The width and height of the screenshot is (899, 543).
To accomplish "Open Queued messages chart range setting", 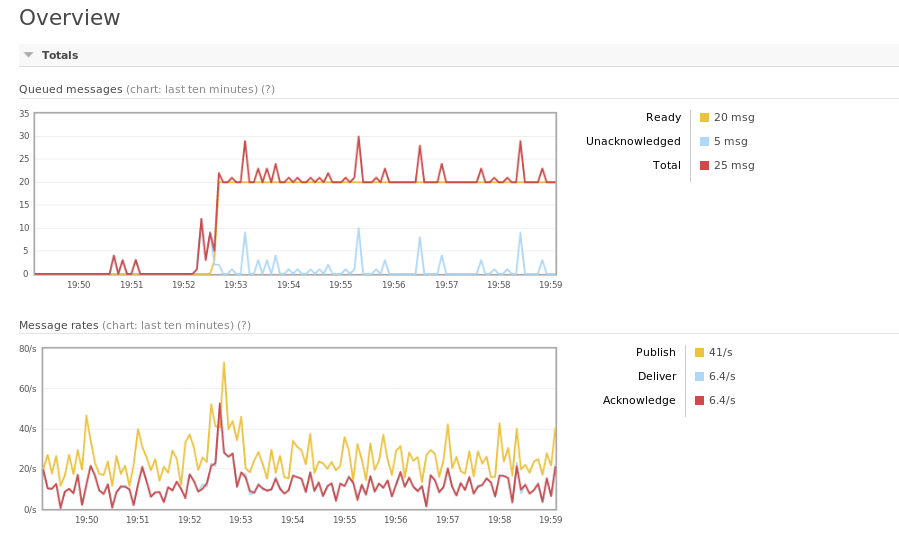I will coord(191,89).
